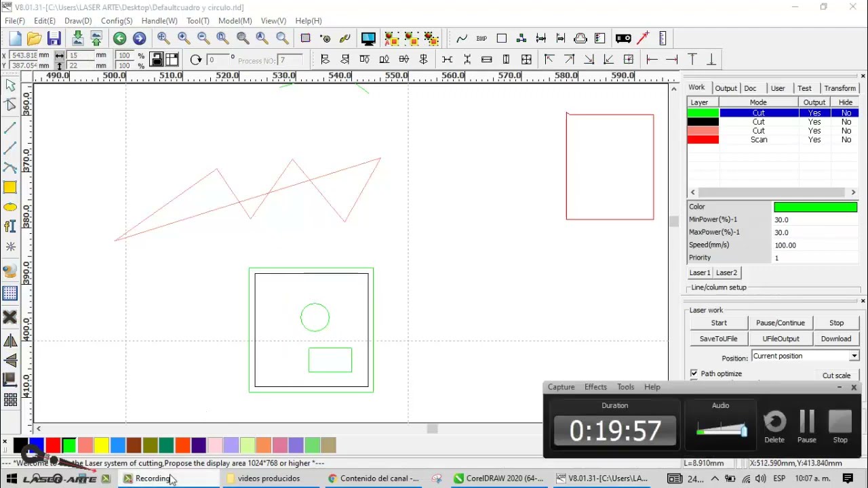868x488 pixels.
Task: Click the horizontal Mirror tool
Action: [10, 341]
